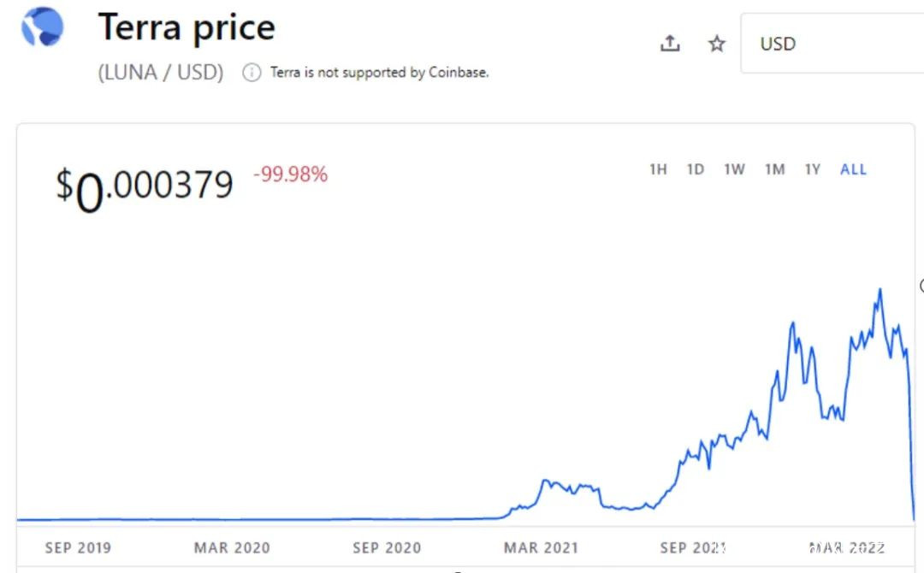Click the -99.98% change percentage
924x573 pixels.
[290, 175]
